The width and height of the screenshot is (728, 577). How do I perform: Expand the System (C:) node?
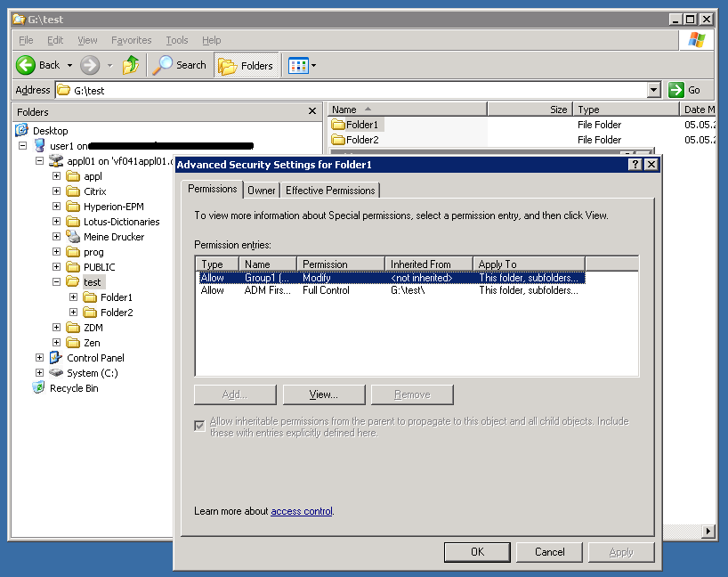coord(39,372)
